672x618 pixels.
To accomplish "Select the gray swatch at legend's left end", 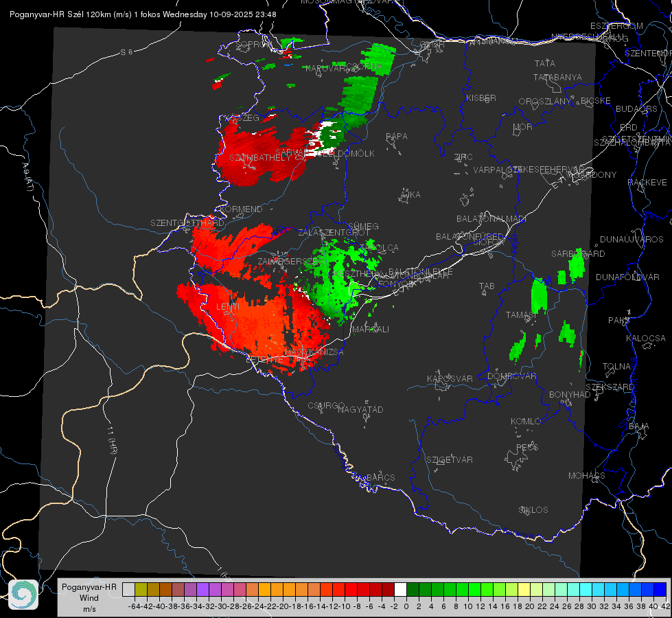I will click(128, 589).
